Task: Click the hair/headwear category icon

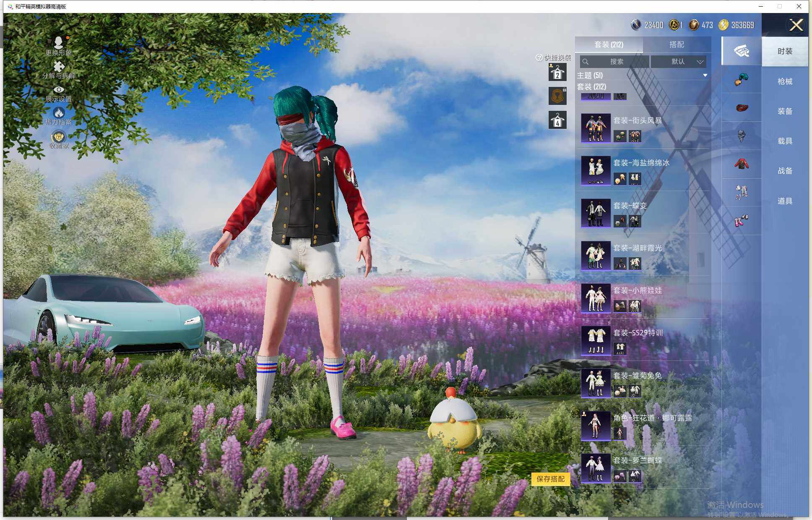Action: coord(741,79)
